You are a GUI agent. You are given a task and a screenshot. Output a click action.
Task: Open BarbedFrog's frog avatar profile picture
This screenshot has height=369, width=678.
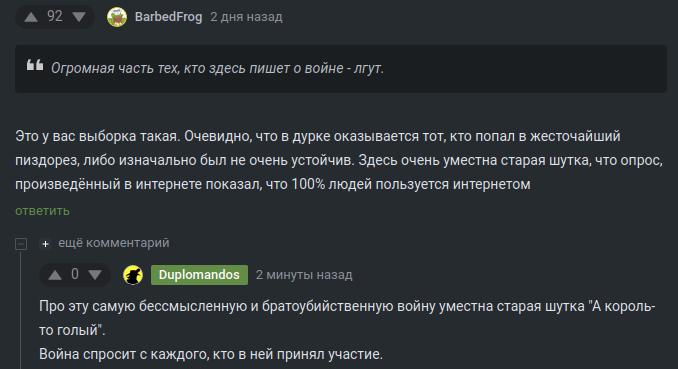(x=117, y=17)
